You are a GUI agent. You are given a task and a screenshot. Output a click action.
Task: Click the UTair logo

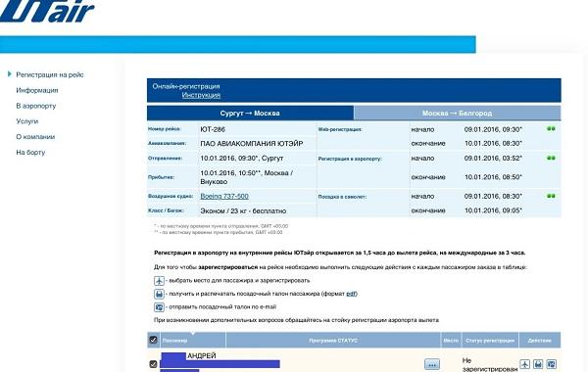[47, 11]
